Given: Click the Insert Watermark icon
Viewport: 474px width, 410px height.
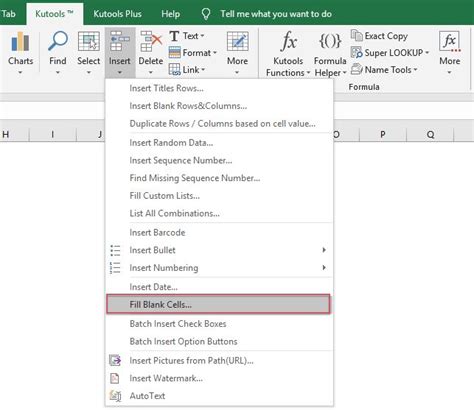Looking at the screenshot, I should [114, 378].
